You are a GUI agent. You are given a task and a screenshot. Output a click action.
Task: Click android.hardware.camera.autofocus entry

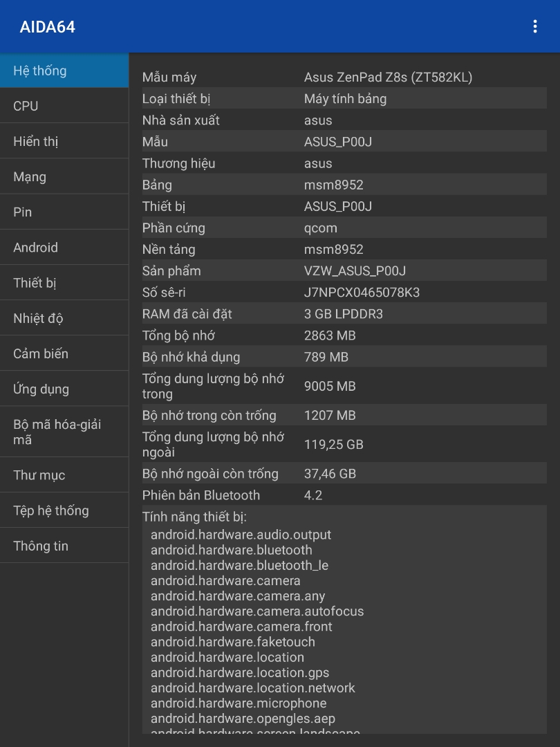pyautogui.click(x=257, y=611)
